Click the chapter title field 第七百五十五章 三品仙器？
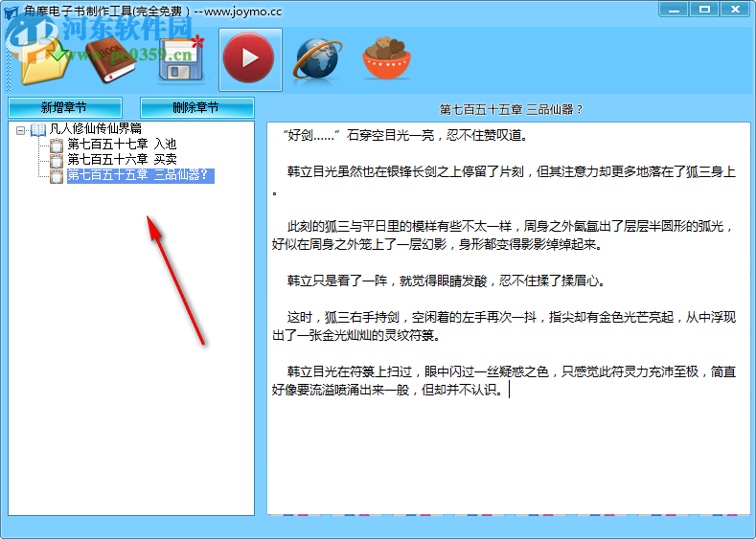The image size is (756, 539). tap(511, 110)
